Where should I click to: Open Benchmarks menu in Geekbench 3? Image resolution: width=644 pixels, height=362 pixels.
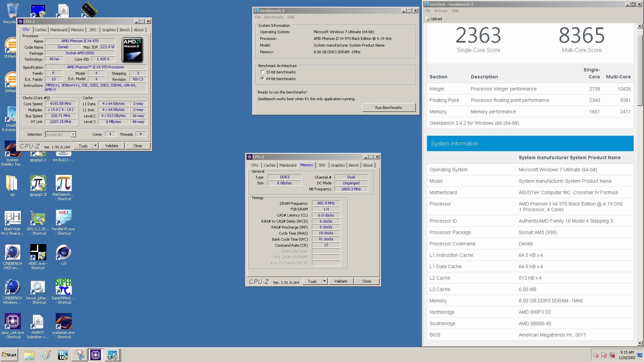pyautogui.click(x=274, y=17)
